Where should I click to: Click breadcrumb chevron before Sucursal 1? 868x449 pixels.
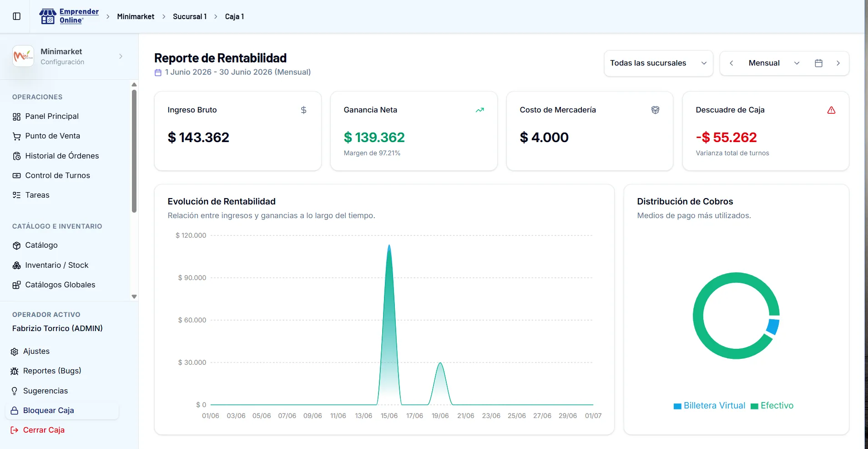tap(164, 17)
